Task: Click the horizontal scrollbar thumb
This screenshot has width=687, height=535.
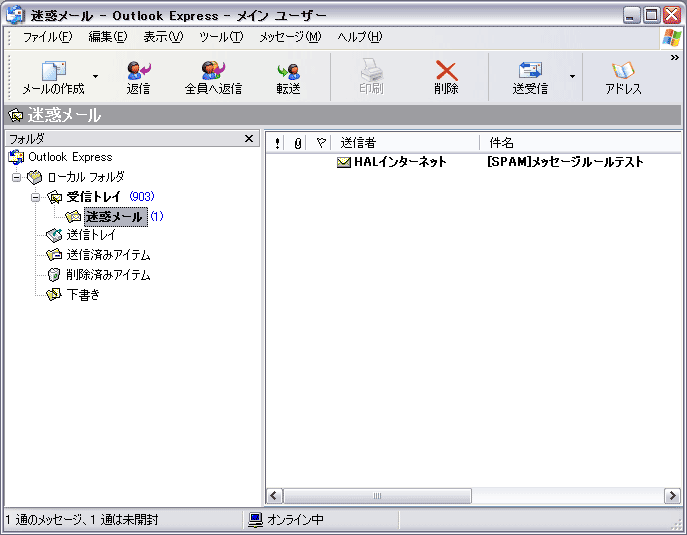Action: pos(377,496)
